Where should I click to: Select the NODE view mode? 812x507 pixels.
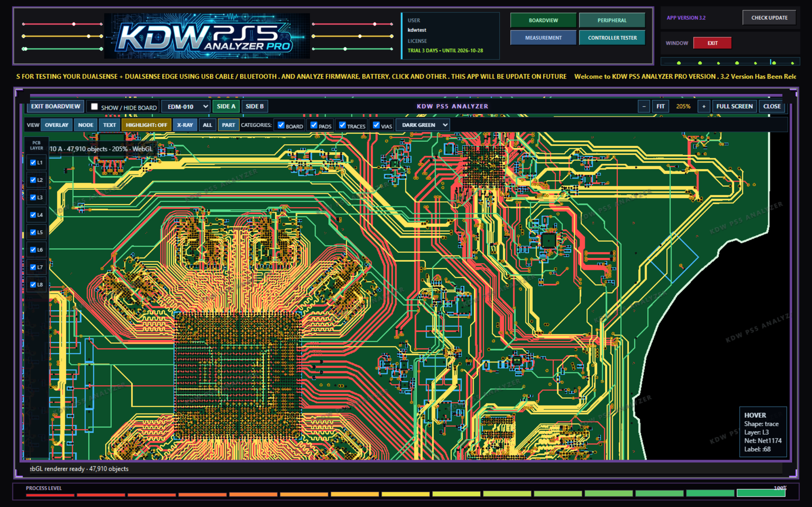tap(85, 125)
